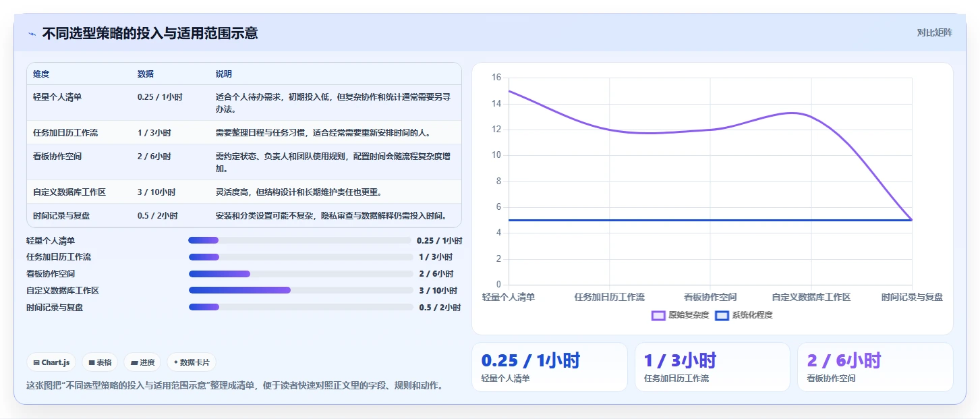Screen dimensions: 980x419
Task: Click table value 0.25 / 1小时
Action: coord(160,96)
